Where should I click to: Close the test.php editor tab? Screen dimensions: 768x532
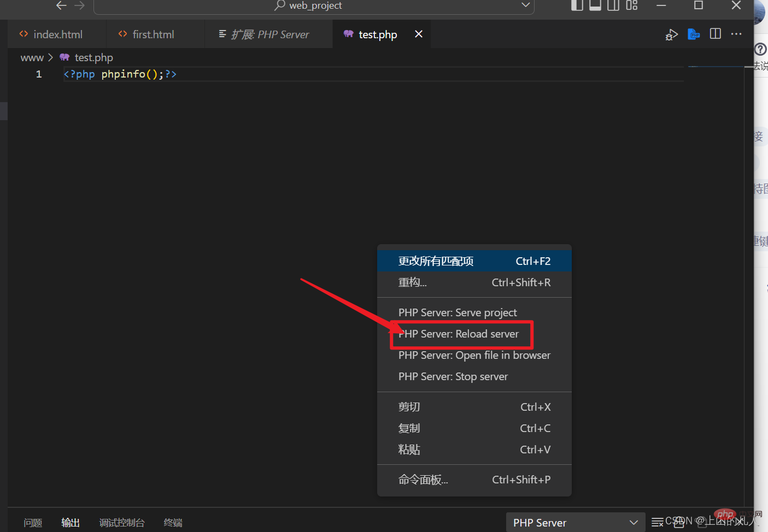[419, 34]
